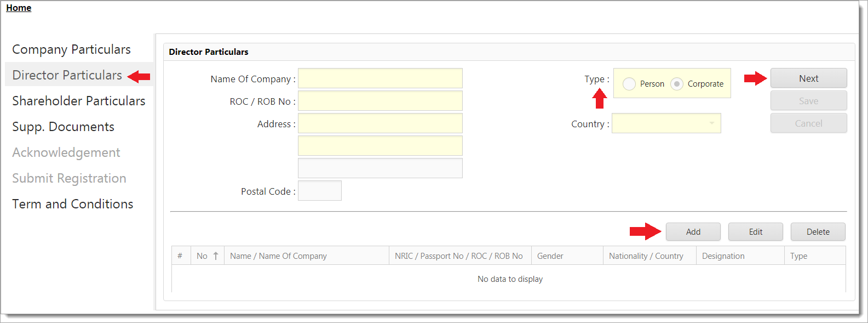Open Shareholder Particulars section
Image resolution: width=868 pixels, height=323 pixels.
78,101
